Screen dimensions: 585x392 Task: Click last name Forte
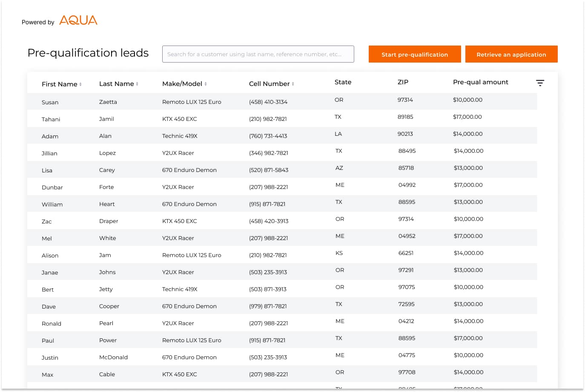point(106,187)
